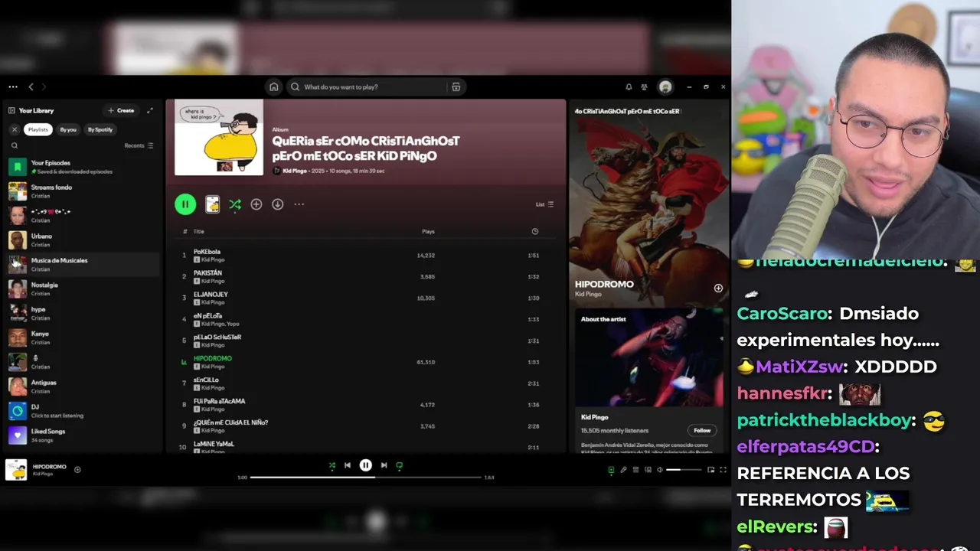Image resolution: width=980 pixels, height=551 pixels.
Task: Enter full screen mode
Action: point(723,470)
